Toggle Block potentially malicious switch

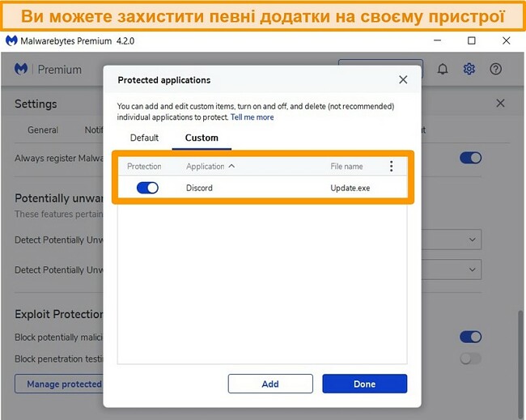471,337
